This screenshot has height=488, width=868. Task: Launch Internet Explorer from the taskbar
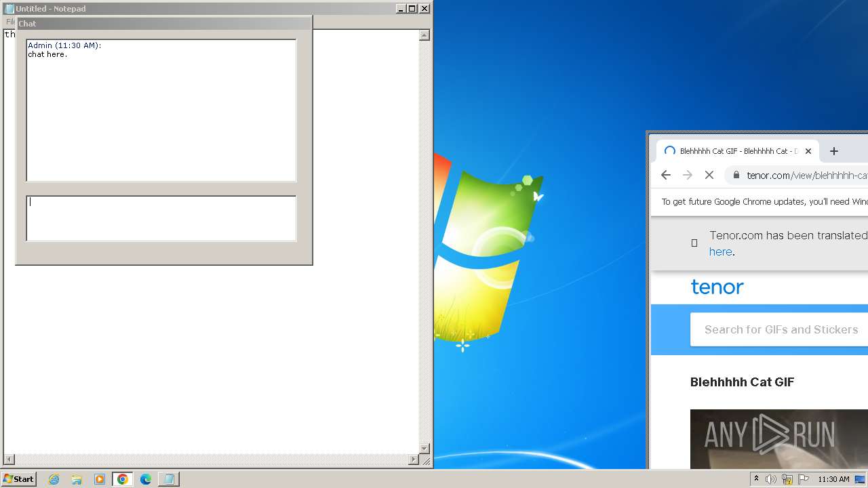[54, 479]
